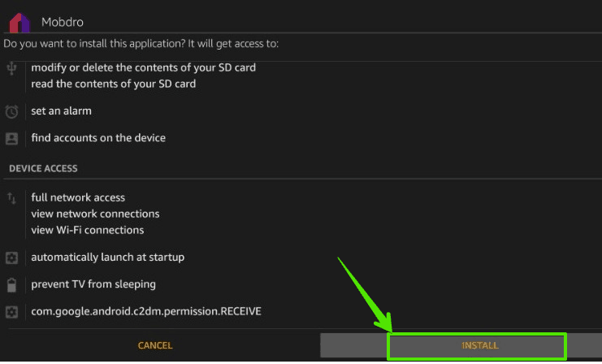Select 'modify or delete the contents of your SD card'
This screenshot has height=364, width=602.
(x=143, y=67)
